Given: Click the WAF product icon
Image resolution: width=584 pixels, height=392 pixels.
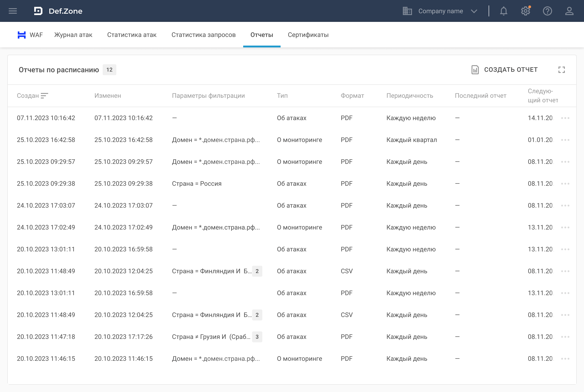Looking at the screenshot, I should pyautogui.click(x=22, y=35).
